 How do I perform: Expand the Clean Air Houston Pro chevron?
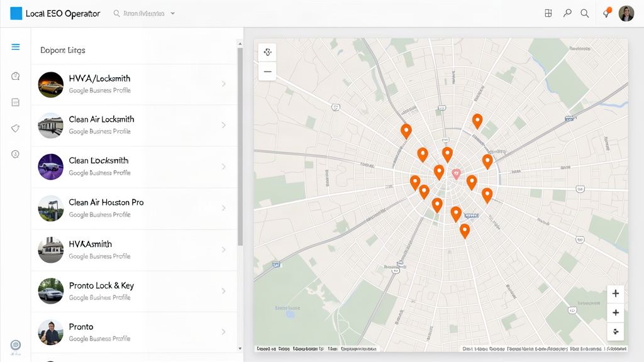[223, 208]
